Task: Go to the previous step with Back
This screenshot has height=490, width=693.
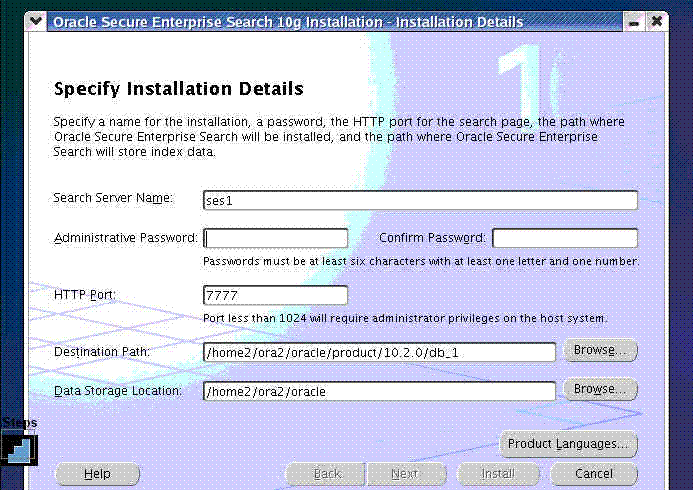Action: pyautogui.click(x=328, y=474)
